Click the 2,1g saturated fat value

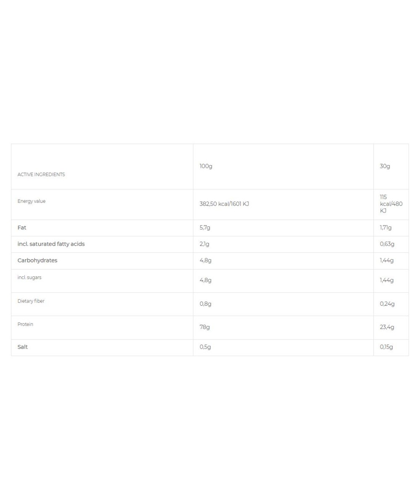205,244
